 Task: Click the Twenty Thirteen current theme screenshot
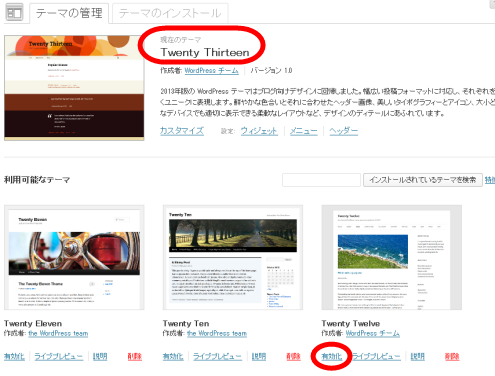[74, 88]
